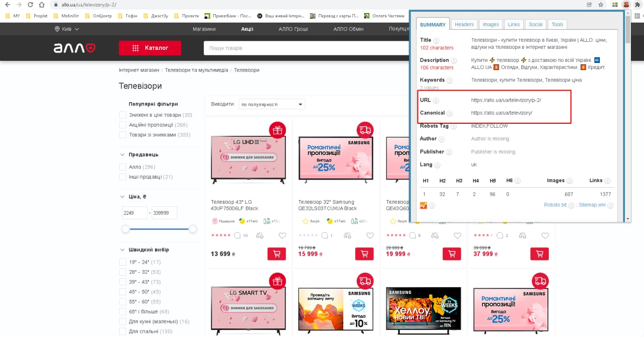Viewport: 644px width, 337px height.
Task: Add LG 43UP75006LF TV to cart
Action: click(x=276, y=254)
